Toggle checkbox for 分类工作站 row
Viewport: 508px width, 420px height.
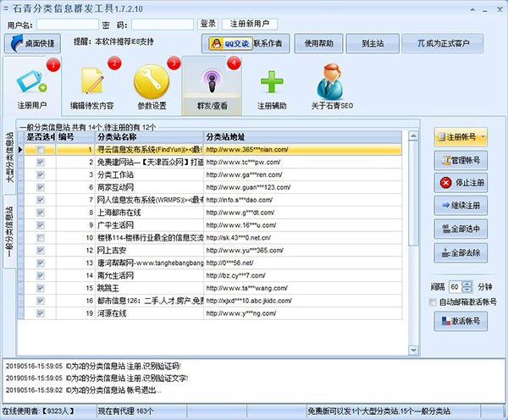coord(40,174)
